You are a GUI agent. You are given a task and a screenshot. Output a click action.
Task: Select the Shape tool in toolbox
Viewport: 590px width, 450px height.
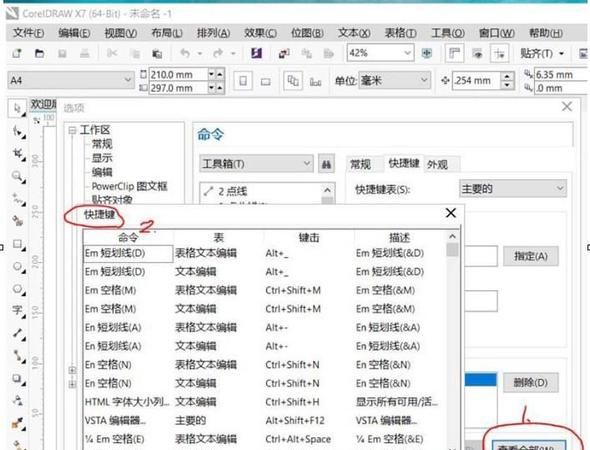tap(18, 132)
